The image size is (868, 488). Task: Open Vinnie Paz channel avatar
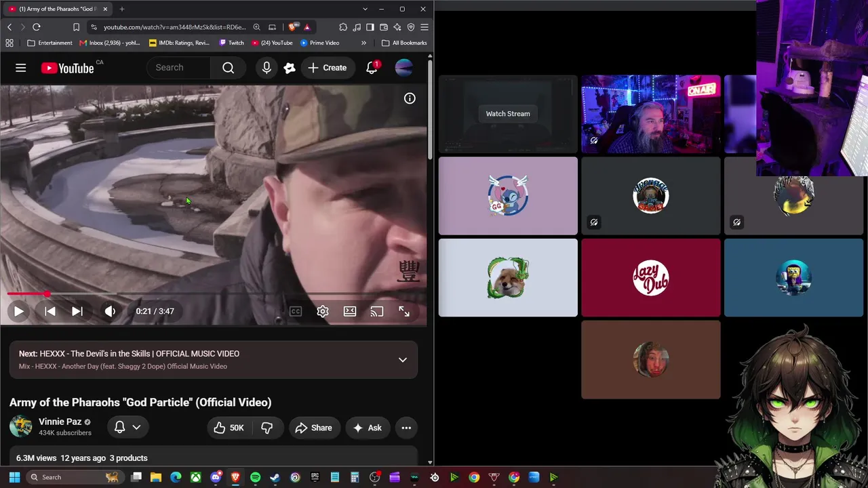coord(21,427)
